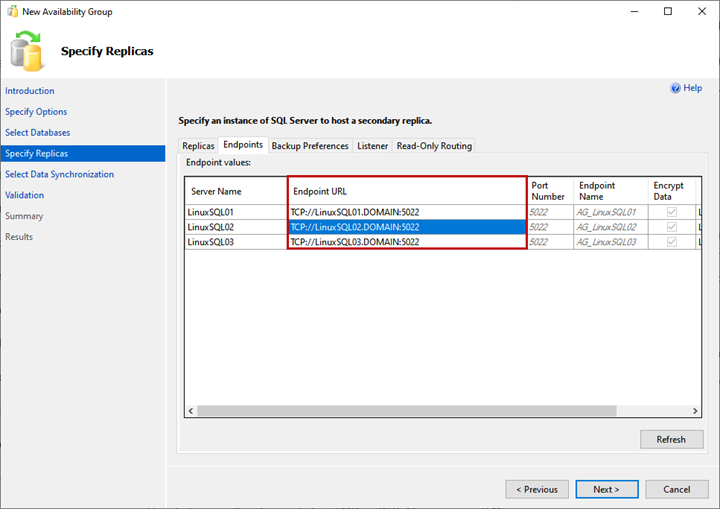Open Select Data Synchronization step

coord(60,174)
